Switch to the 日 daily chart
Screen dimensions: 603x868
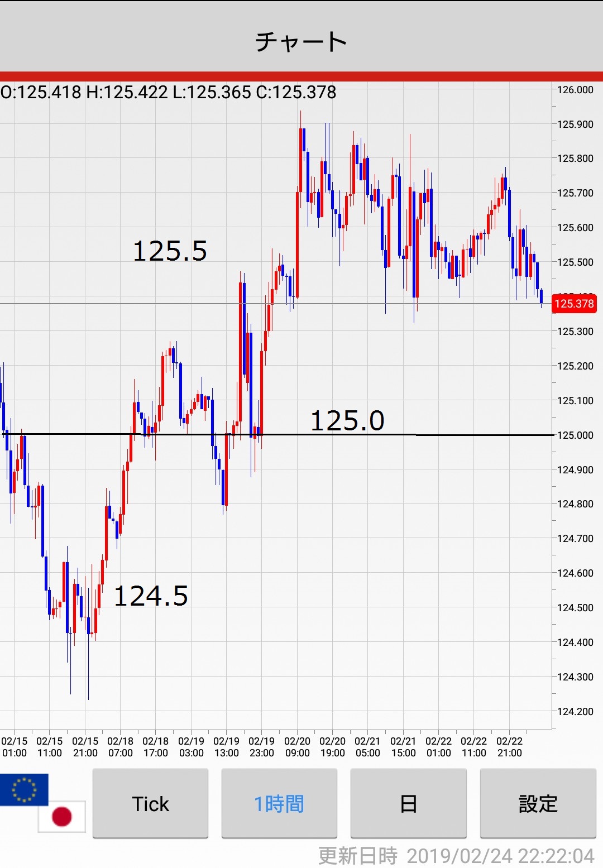(408, 804)
